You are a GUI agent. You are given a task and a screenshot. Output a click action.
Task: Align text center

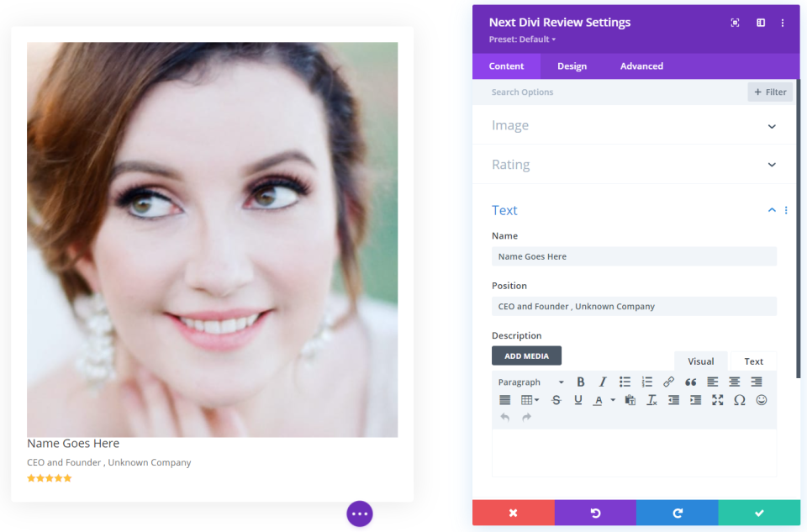click(x=735, y=382)
